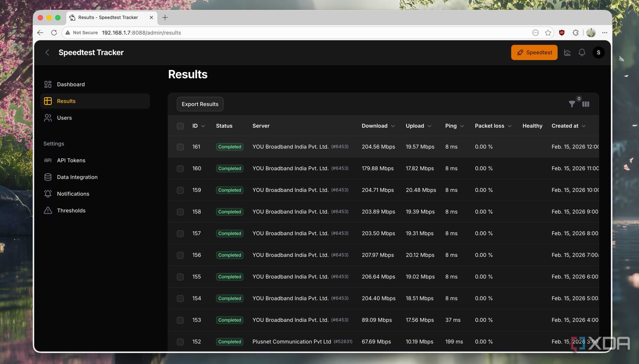The width and height of the screenshot is (639, 364).
Task: Check the box for result 159
Action: tap(180, 190)
